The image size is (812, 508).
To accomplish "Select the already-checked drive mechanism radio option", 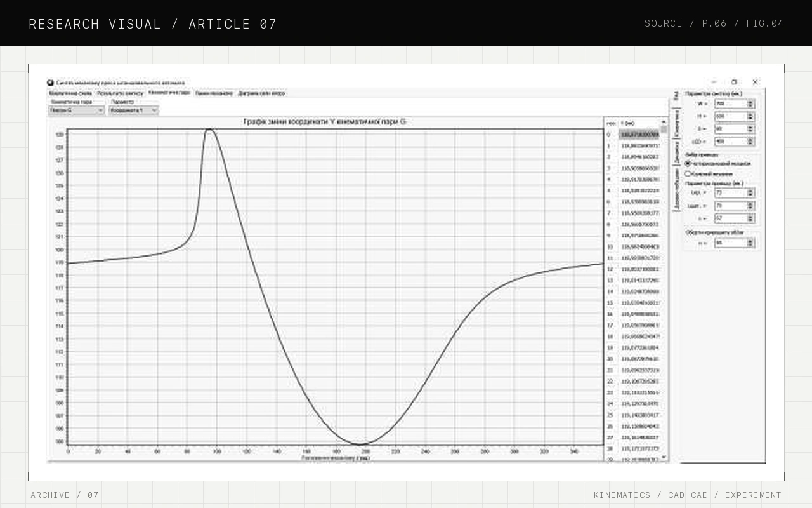I will 688,164.
